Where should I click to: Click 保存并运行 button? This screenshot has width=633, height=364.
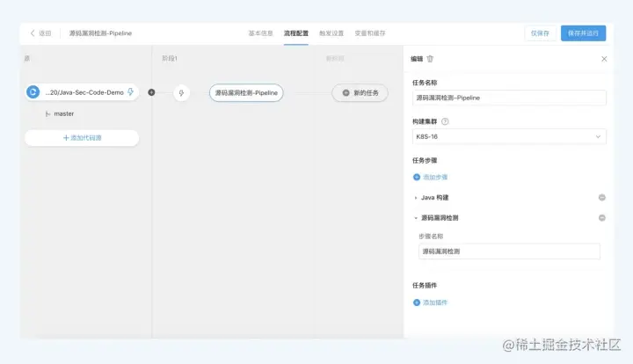coord(584,33)
